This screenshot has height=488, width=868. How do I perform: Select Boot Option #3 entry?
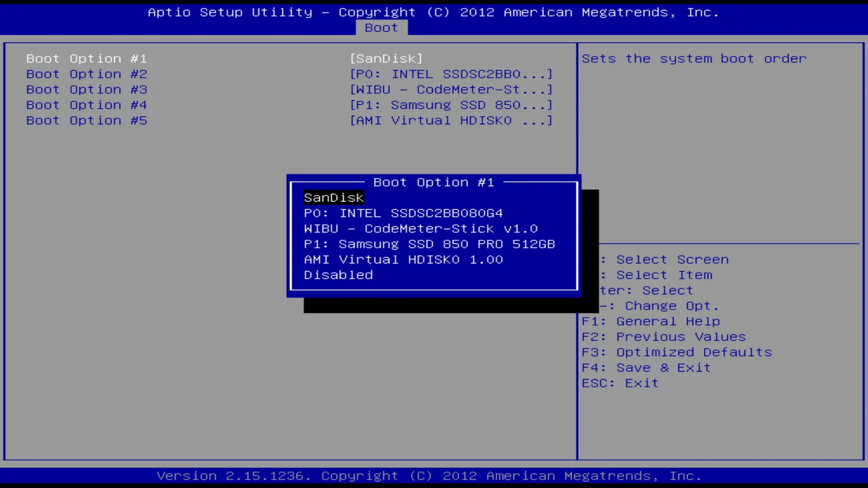[x=86, y=89]
